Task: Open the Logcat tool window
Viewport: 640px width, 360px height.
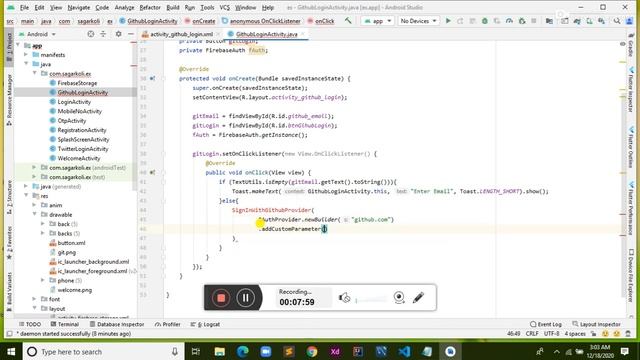Action: pos(205,324)
